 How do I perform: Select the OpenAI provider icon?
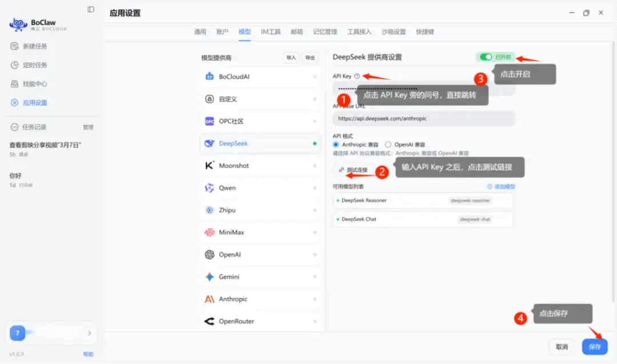209,254
